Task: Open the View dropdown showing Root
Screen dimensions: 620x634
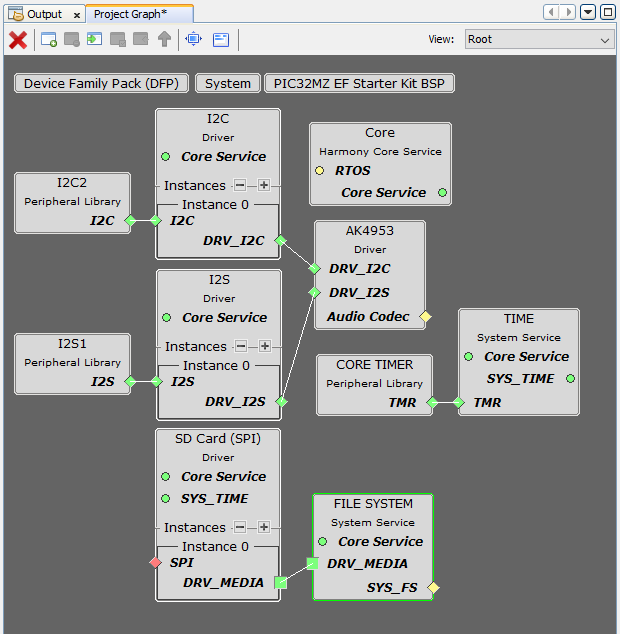Action: point(538,40)
